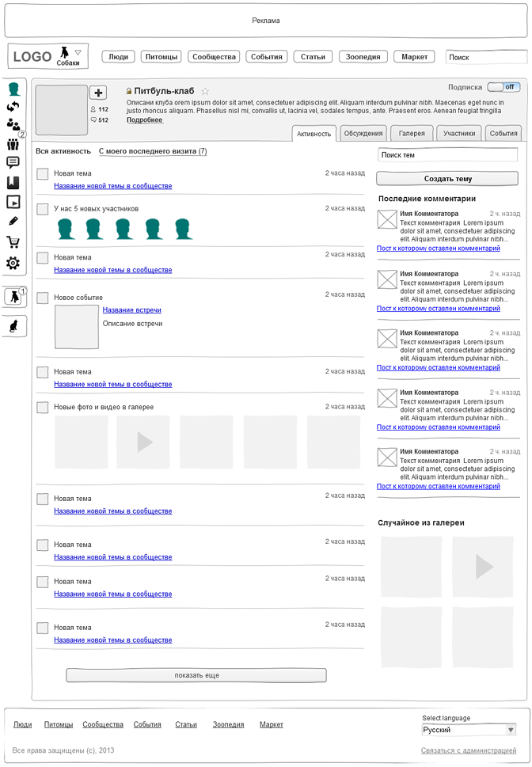
Task: Click the dog icon labeled Собаки near logo
Action: (64, 52)
